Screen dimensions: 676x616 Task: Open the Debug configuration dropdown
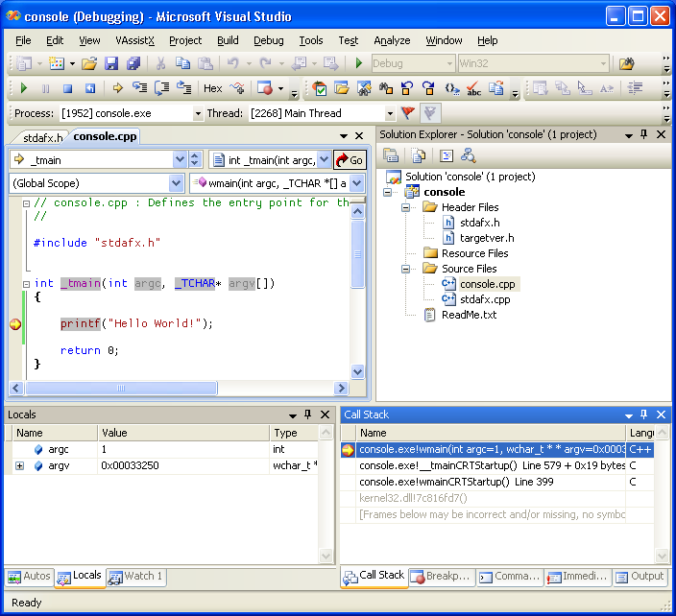(449, 63)
